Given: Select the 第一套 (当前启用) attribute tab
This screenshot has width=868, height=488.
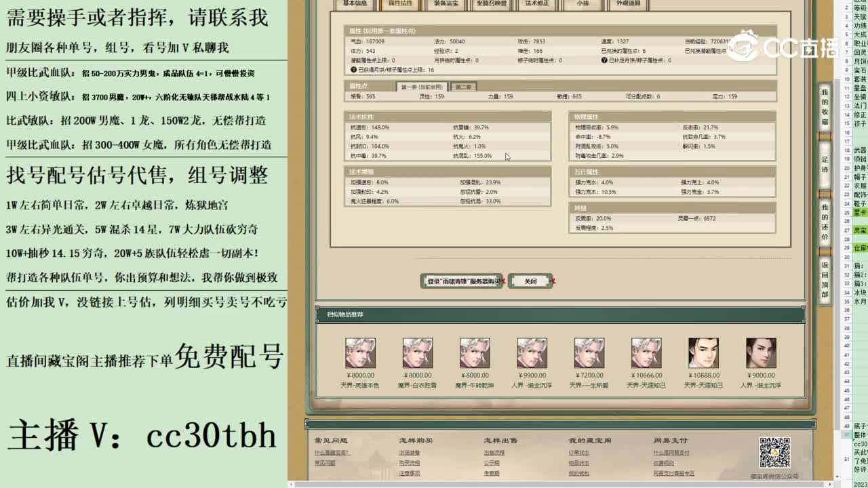Looking at the screenshot, I should coord(421,87).
